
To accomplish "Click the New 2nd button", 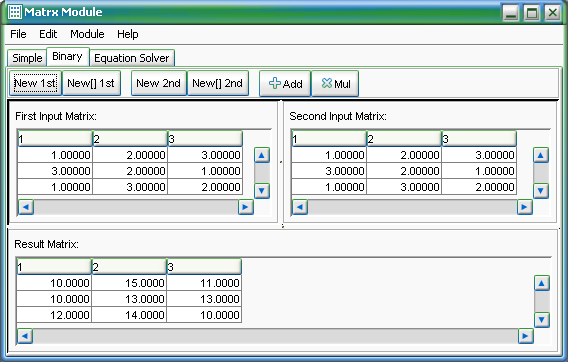I will 158,83.
